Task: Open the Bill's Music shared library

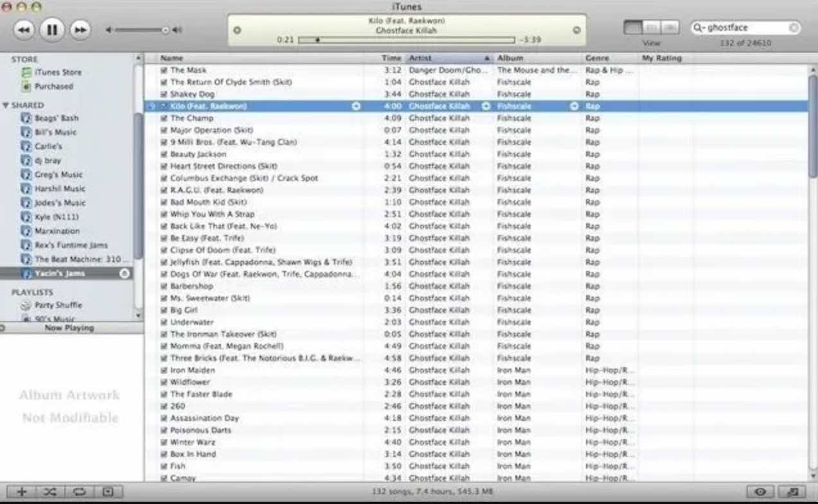Action: click(x=49, y=132)
